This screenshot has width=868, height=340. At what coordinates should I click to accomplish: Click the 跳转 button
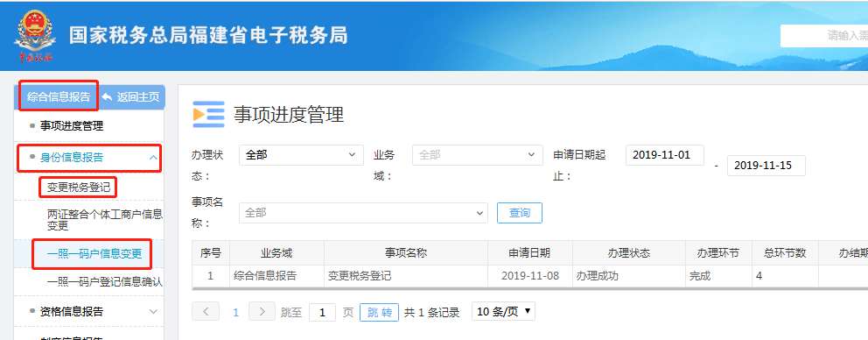379,312
